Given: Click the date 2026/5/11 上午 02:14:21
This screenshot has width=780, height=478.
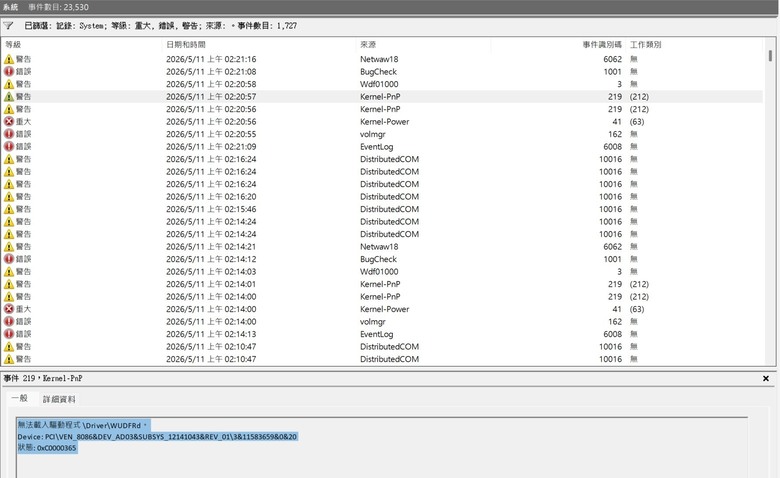Looking at the screenshot, I should tap(211, 247).
